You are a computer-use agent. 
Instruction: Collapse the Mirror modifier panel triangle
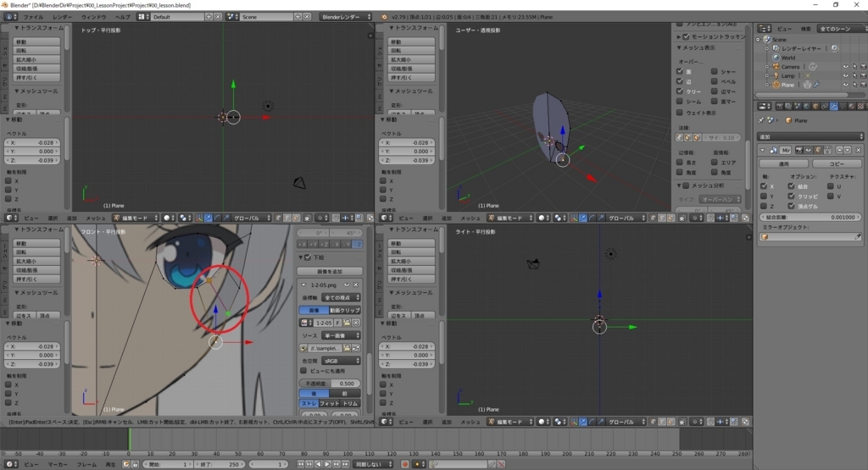[x=763, y=150]
